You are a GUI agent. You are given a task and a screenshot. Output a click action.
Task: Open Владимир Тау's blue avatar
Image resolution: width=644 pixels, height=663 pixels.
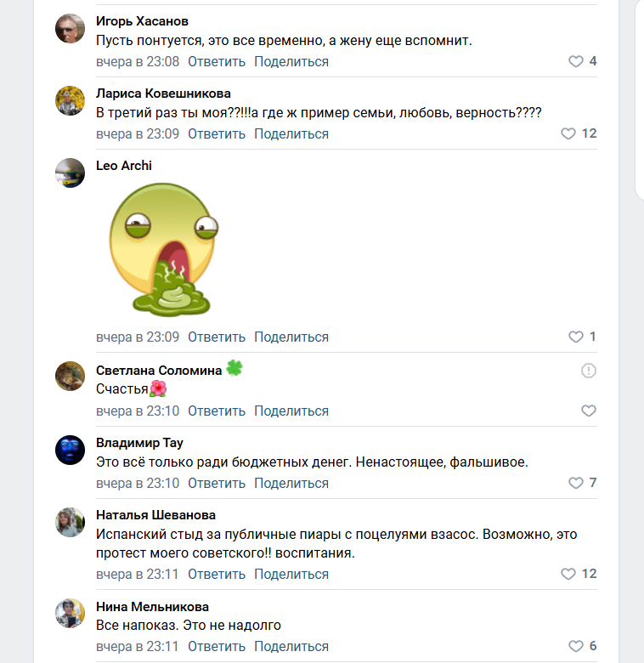[x=70, y=450]
